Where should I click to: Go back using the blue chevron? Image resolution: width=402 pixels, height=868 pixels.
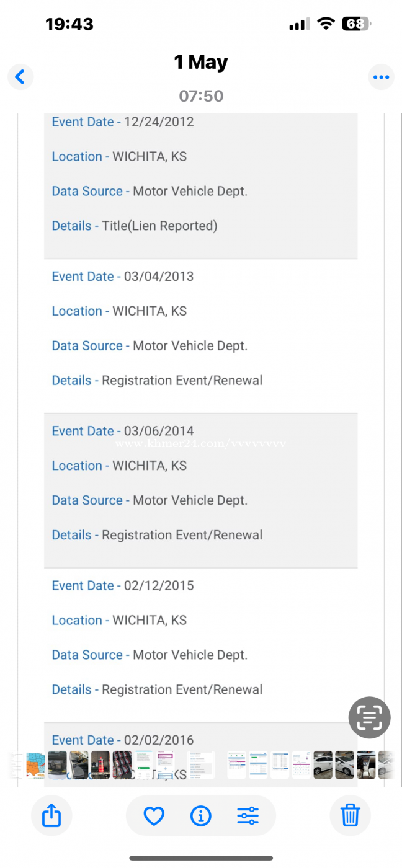coord(20,77)
